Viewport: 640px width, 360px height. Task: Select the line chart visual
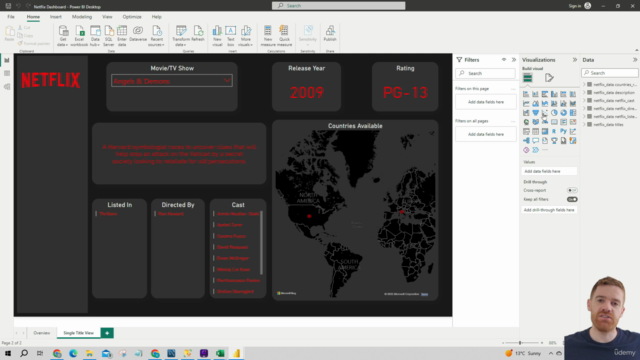pos(526,104)
